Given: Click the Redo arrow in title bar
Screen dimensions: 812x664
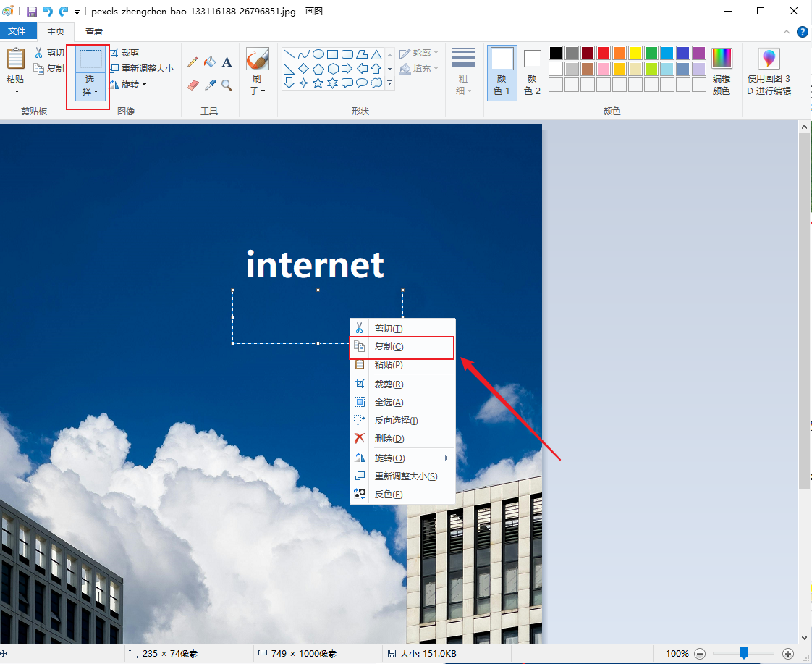Looking at the screenshot, I should 63,11.
